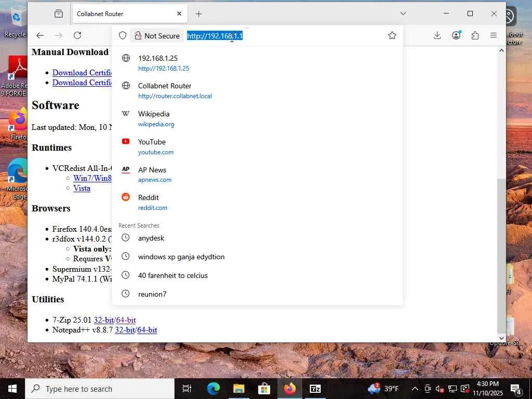Pick the Reddit suggestion
Viewport: 532px width, 399px height.
click(257, 203)
